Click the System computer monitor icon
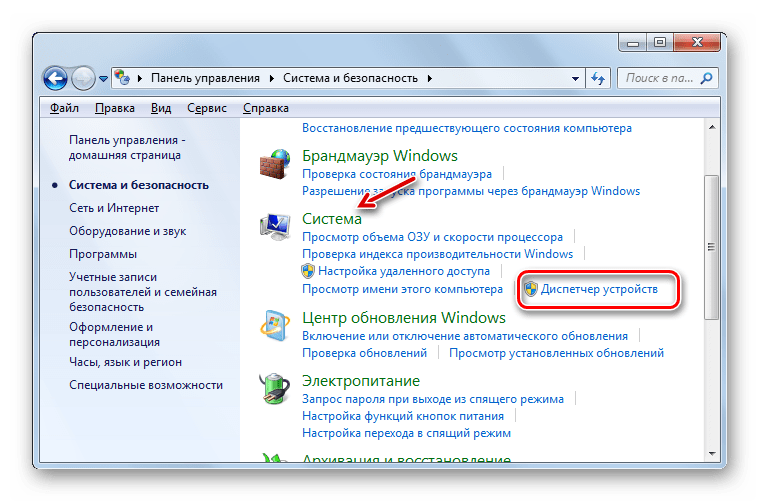Viewport: 760px width, 502px height. pos(274,226)
